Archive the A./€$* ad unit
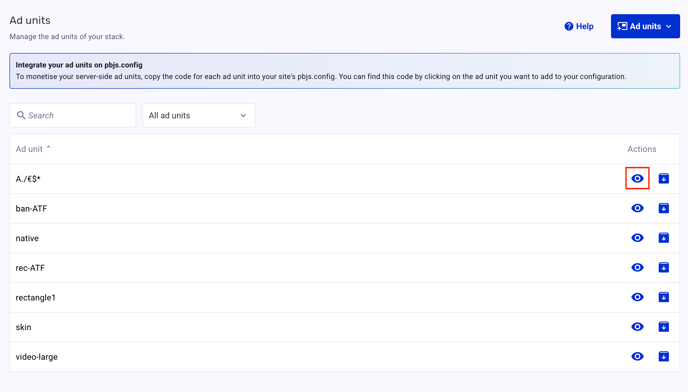This screenshot has width=688, height=392. tap(663, 178)
